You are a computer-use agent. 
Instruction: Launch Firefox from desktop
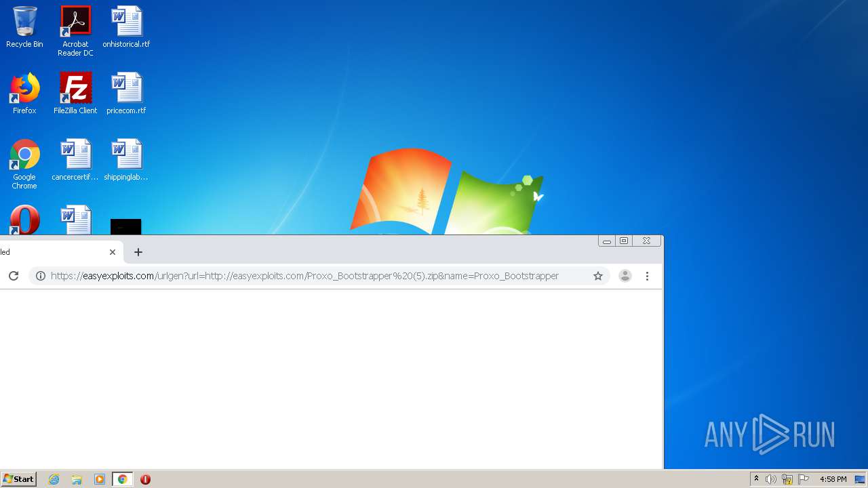(x=24, y=94)
